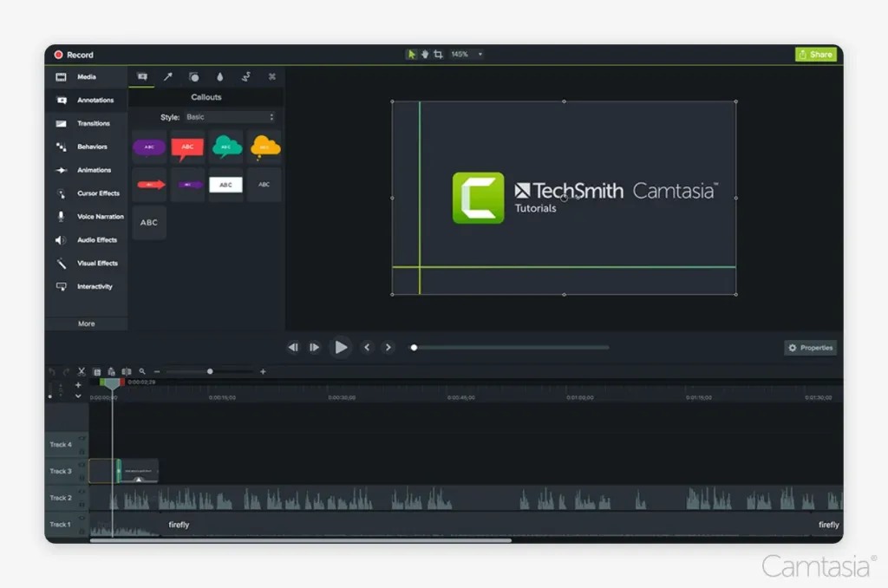
Task: Select the Sketch Motion subtab icon
Action: [246, 76]
